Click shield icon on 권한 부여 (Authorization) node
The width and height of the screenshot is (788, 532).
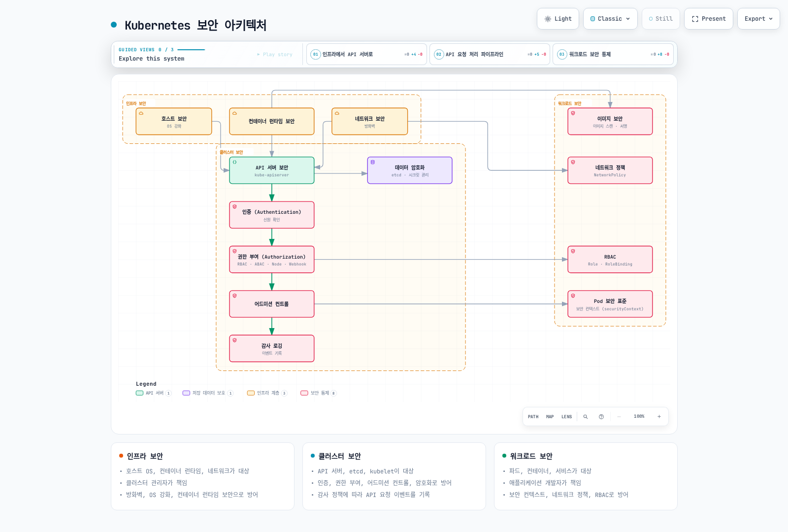pyautogui.click(x=234, y=251)
